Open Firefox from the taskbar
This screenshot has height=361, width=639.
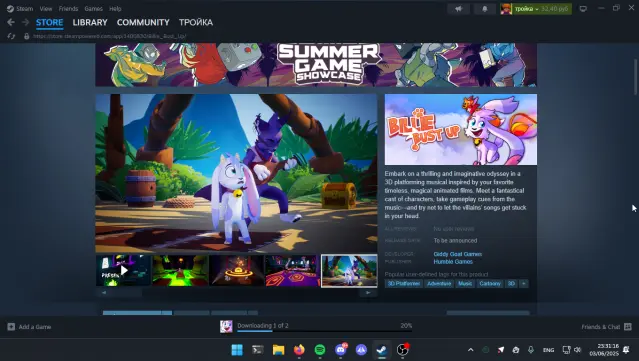pos(299,350)
